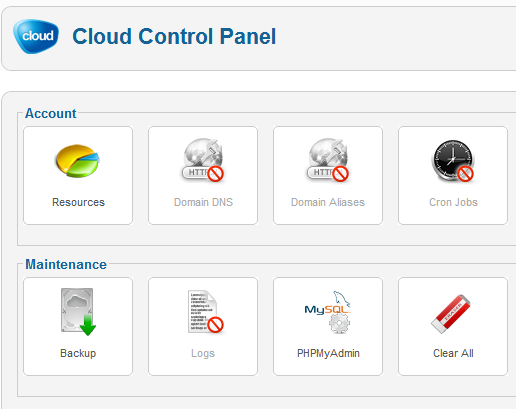Click the Cloud Control Panel title
Image resolution: width=516 pixels, height=409 pixels.
[174, 36]
